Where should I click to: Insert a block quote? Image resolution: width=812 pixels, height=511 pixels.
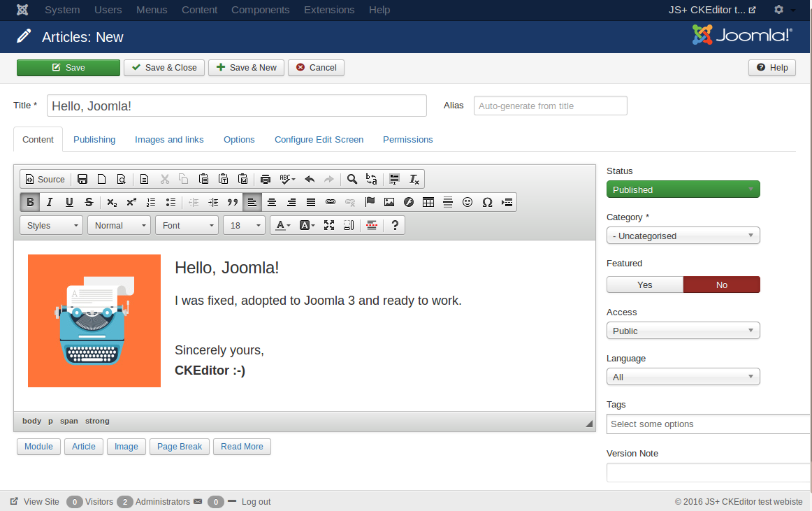[233, 203]
